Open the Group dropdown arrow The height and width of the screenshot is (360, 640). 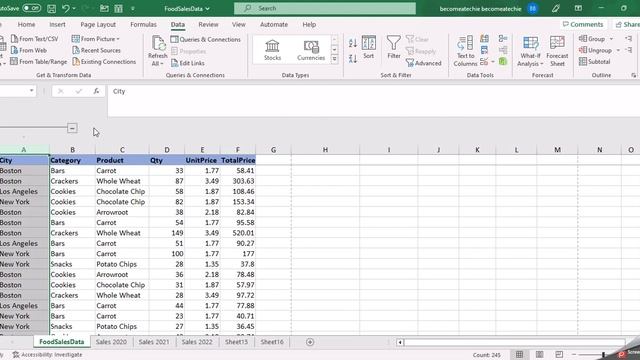611,39
